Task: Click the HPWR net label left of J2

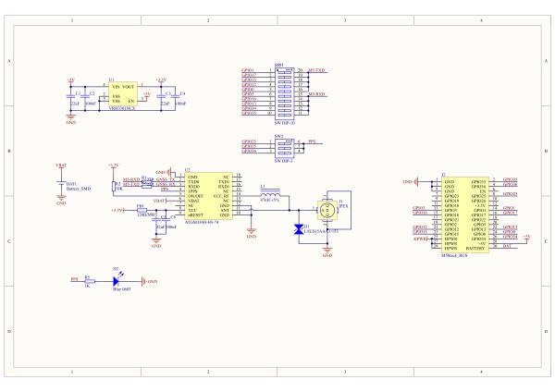Action: pos(421,239)
